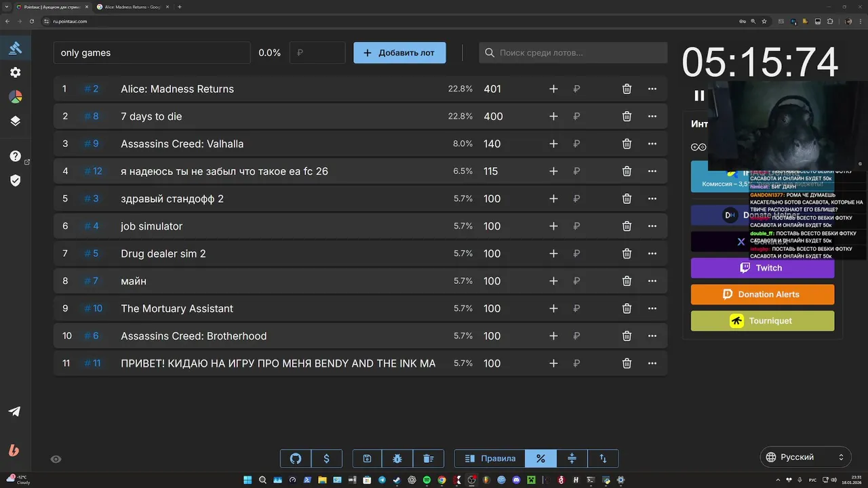
Task: Click the browser reload button
Action: tap(32, 21)
